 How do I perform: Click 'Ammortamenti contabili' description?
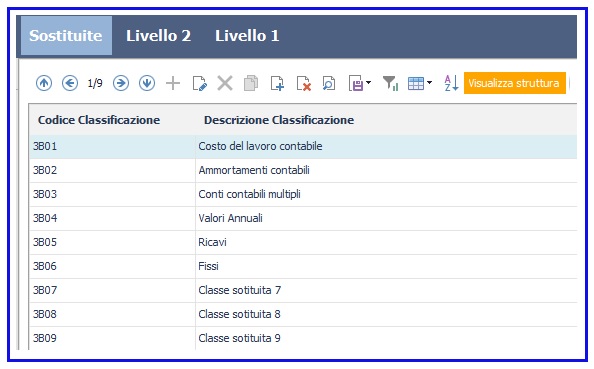point(254,170)
